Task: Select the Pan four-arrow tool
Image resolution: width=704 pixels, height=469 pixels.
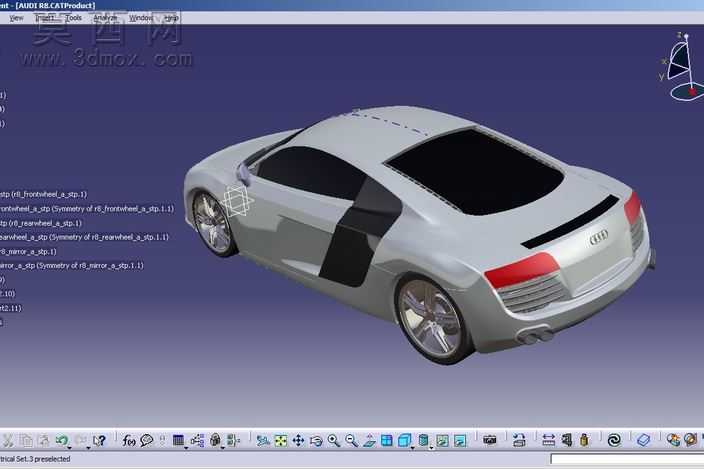Action: (x=298, y=441)
